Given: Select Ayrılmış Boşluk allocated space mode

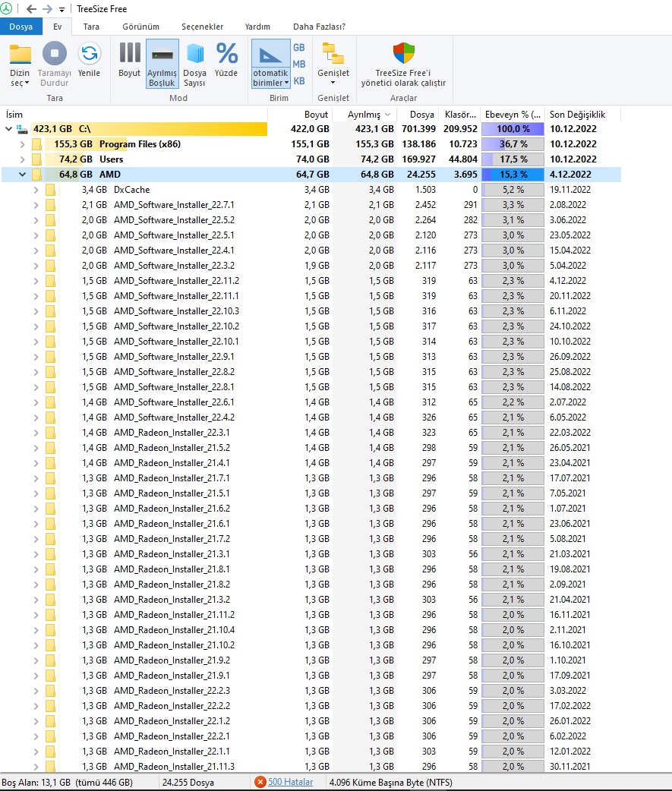Looking at the screenshot, I should pyautogui.click(x=162, y=65).
